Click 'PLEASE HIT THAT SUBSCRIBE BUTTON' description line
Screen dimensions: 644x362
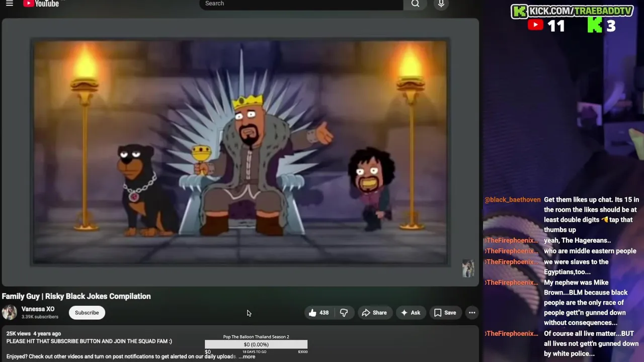click(89, 341)
